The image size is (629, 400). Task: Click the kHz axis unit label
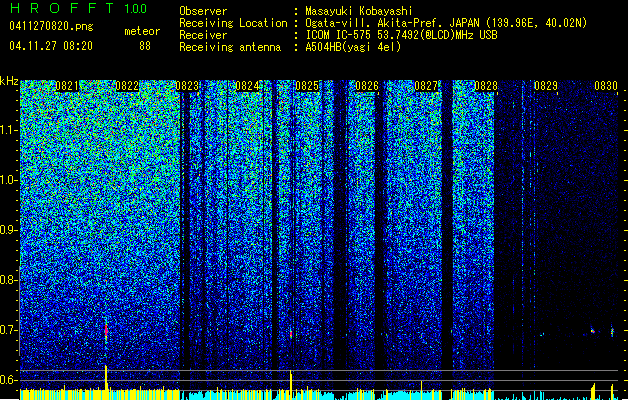point(9,81)
